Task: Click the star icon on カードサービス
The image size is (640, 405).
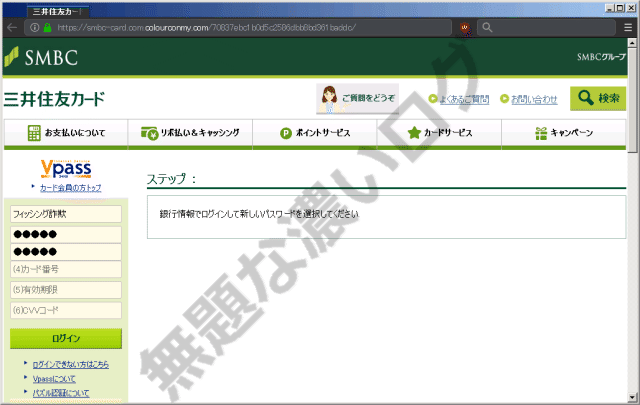Action: 414,133
